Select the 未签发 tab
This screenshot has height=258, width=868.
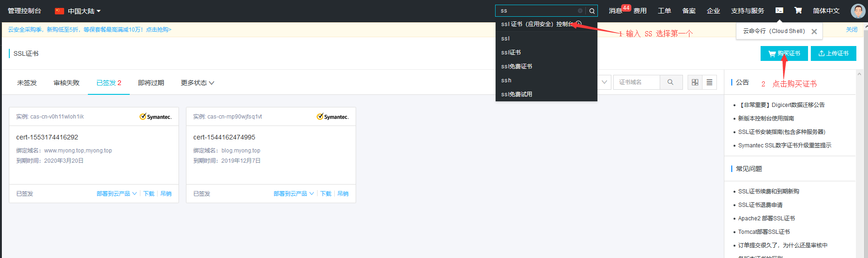pyautogui.click(x=27, y=83)
